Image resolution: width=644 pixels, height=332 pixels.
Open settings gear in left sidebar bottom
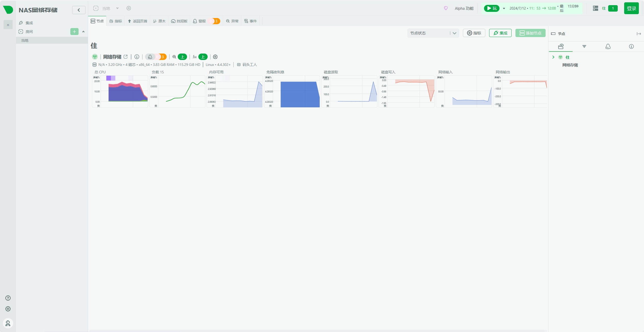coord(8,309)
